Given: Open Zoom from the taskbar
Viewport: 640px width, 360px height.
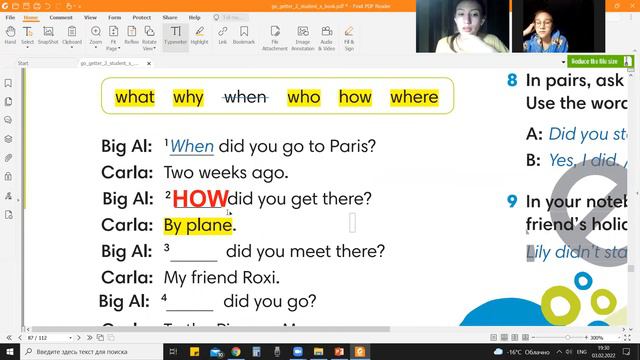Looking at the screenshot, I should coord(298,351).
